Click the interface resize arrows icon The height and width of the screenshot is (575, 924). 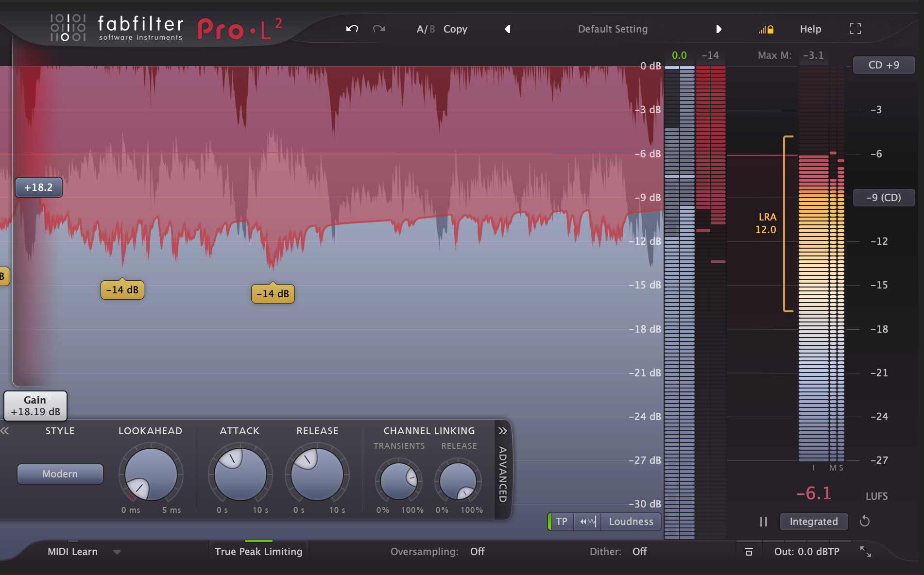[x=866, y=552]
